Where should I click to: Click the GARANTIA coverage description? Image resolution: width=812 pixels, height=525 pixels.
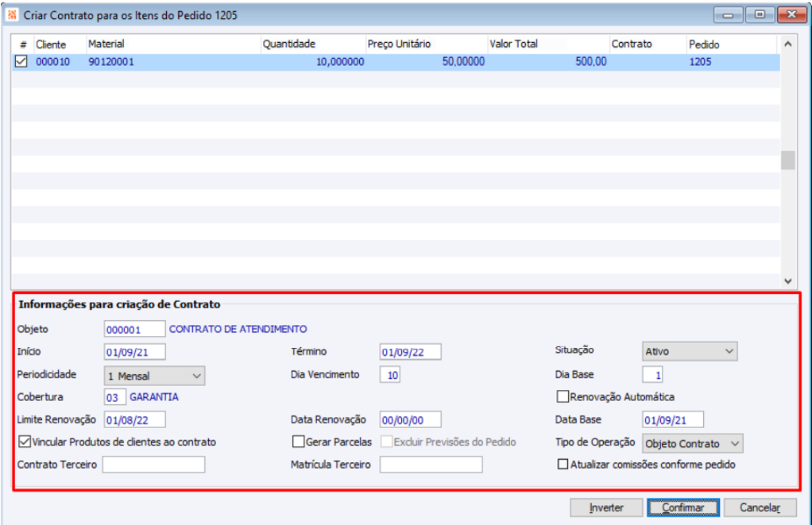[x=154, y=397]
